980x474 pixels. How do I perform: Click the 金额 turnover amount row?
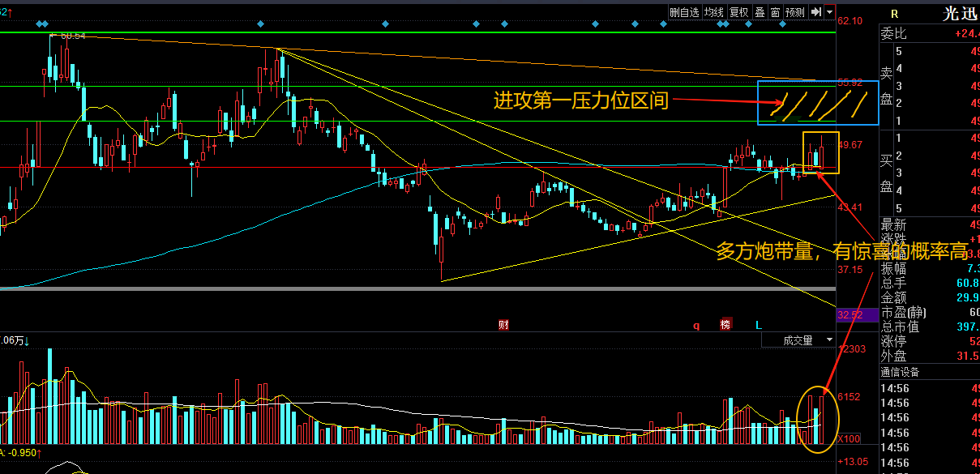pos(930,297)
